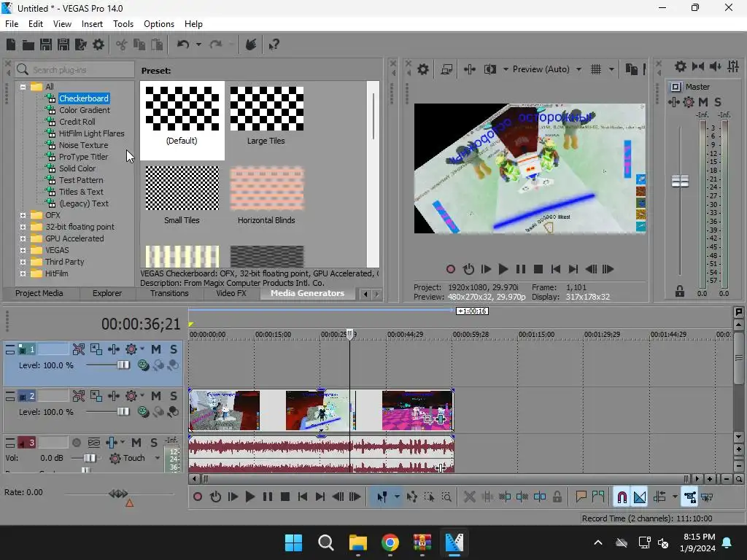Select the Credit Roll generator
Image resolution: width=747 pixels, height=560 pixels.
77,122
